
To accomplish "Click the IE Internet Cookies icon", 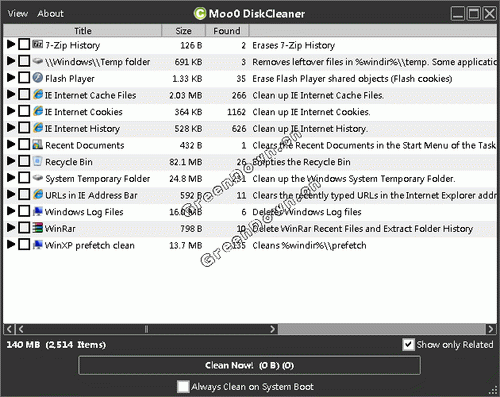I will (x=38, y=111).
